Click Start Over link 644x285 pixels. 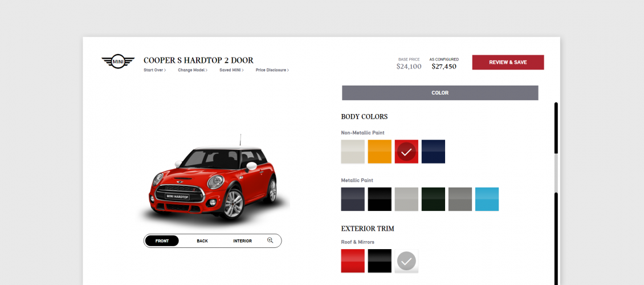(155, 70)
